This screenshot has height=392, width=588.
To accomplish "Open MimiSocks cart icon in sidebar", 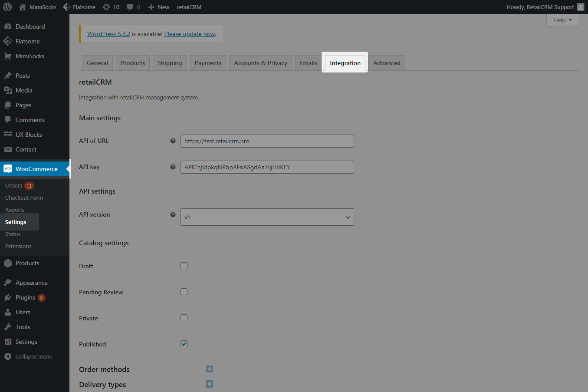I will 8,56.
